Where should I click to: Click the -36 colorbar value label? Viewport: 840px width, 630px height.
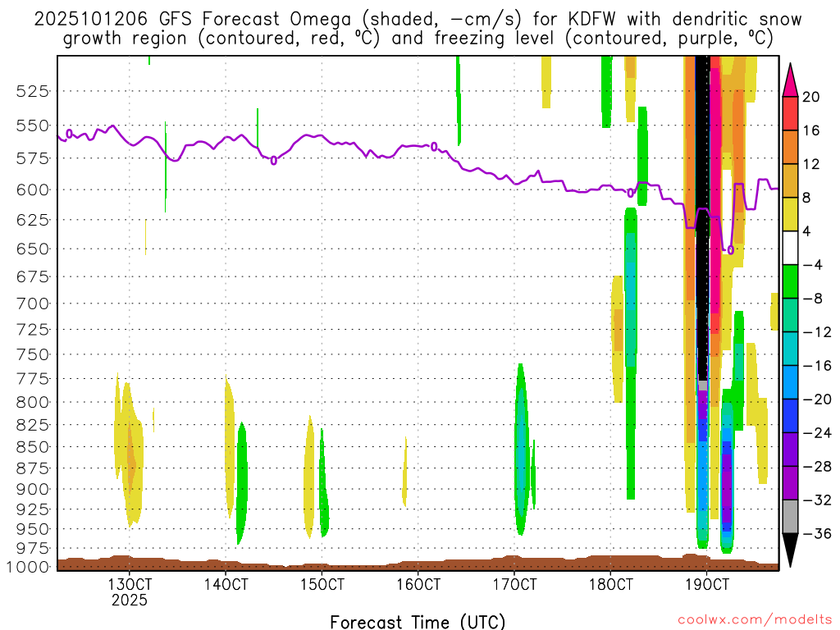point(817,533)
